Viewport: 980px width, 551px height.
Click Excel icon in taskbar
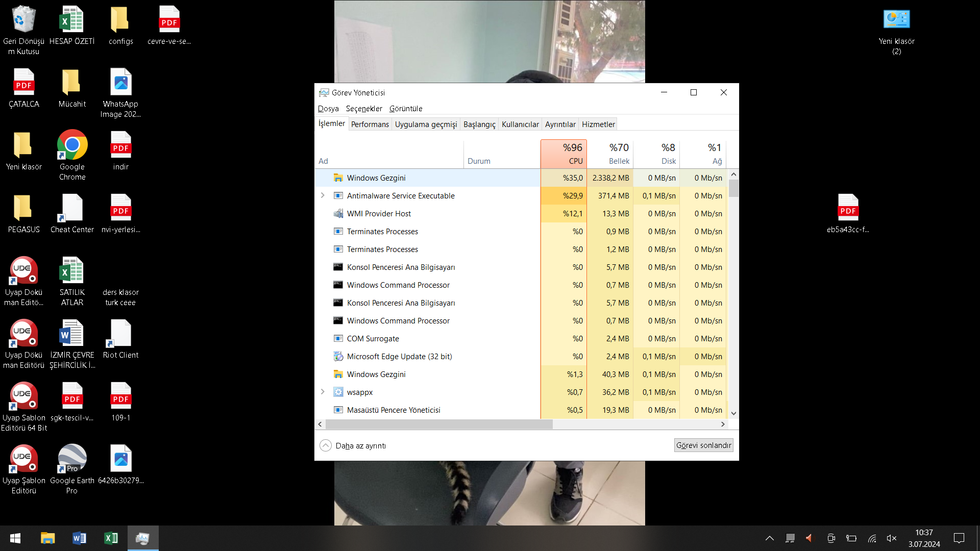[111, 538]
